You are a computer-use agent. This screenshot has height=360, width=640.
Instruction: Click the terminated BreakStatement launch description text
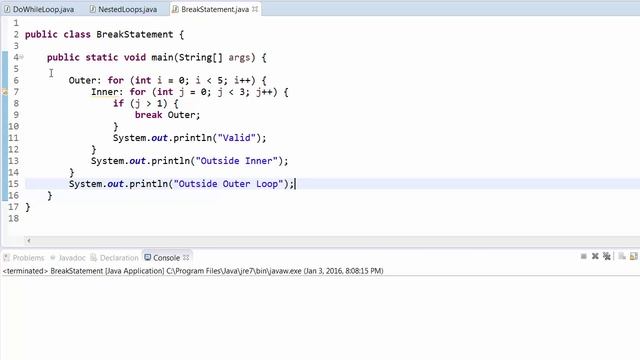(x=193, y=271)
